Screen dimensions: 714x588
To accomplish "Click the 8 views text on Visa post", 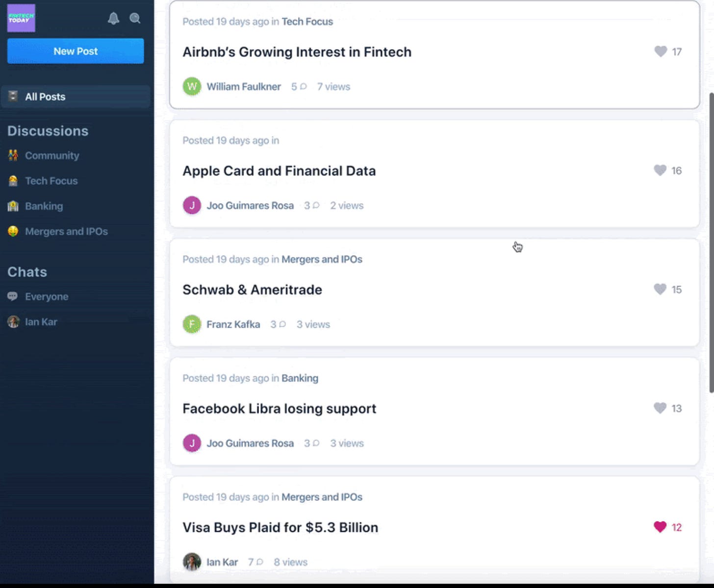I will coord(291,562).
